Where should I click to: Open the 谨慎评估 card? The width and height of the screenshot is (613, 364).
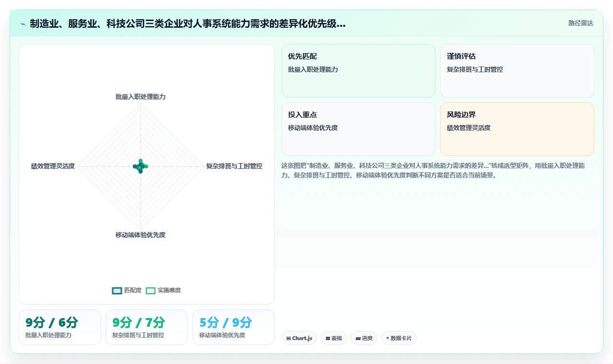tap(517, 71)
